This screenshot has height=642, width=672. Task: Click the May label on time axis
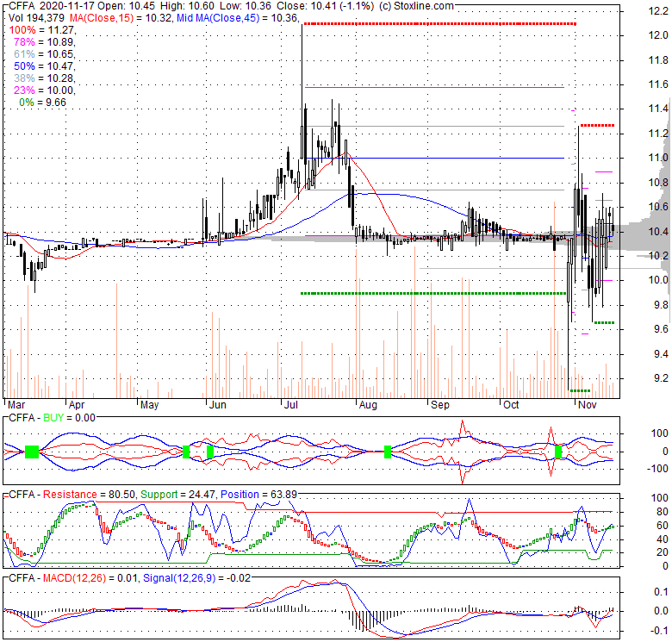point(150,405)
